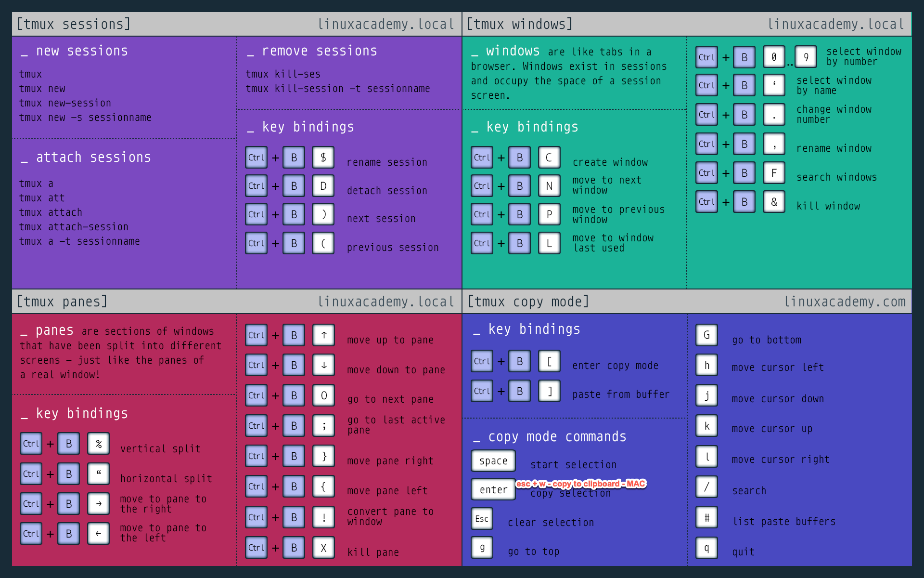Select the N key for next window
The image size is (924, 578).
549,186
